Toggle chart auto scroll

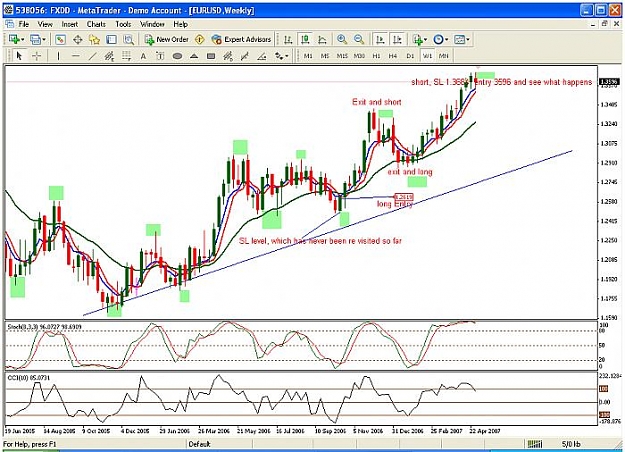380,39
